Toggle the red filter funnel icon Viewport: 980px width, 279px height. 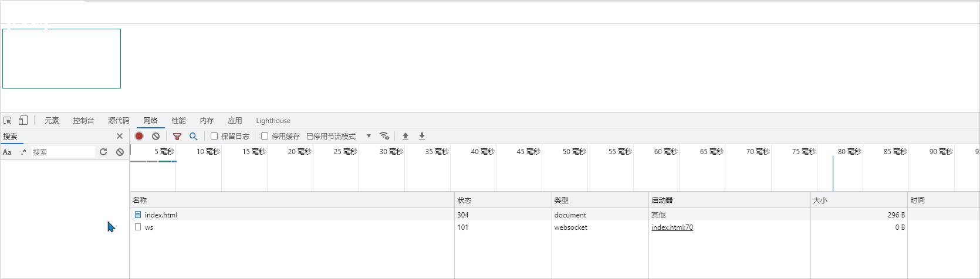tap(177, 136)
